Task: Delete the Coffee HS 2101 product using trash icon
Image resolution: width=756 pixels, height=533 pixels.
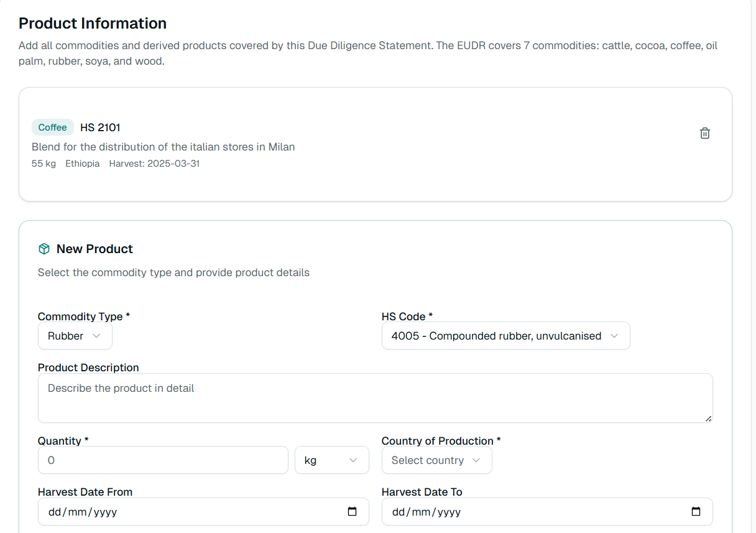Action: tap(704, 132)
